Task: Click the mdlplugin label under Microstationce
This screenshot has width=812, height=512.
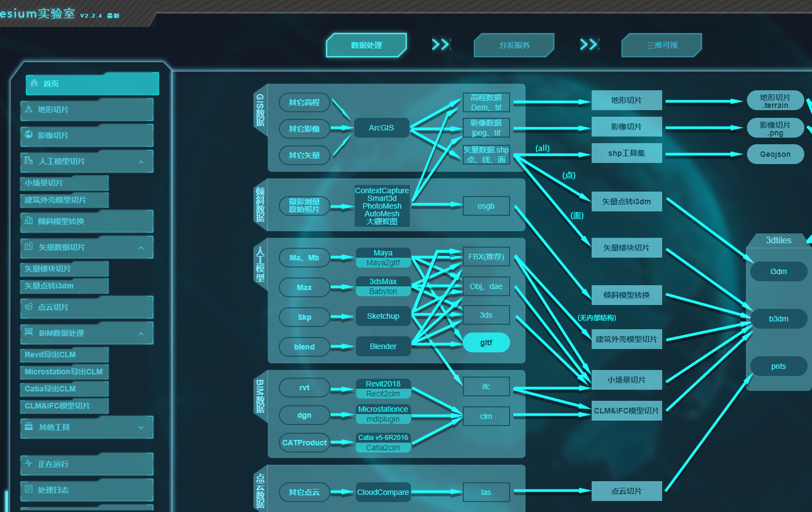Action: (x=383, y=419)
